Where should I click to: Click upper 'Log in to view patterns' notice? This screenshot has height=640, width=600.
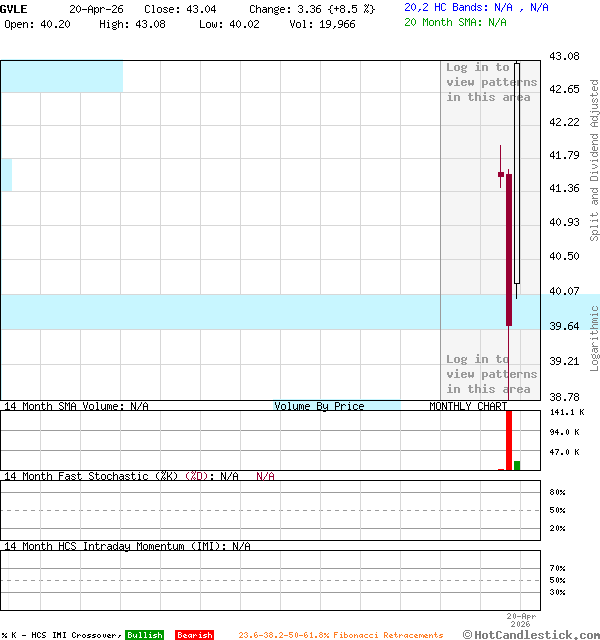pos(491,83)
